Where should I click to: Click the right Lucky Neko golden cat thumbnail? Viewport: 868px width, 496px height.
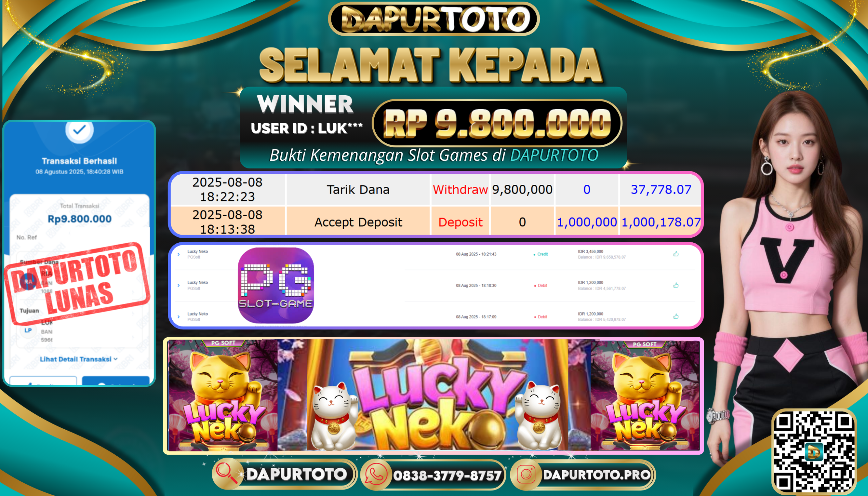(645, 396)
